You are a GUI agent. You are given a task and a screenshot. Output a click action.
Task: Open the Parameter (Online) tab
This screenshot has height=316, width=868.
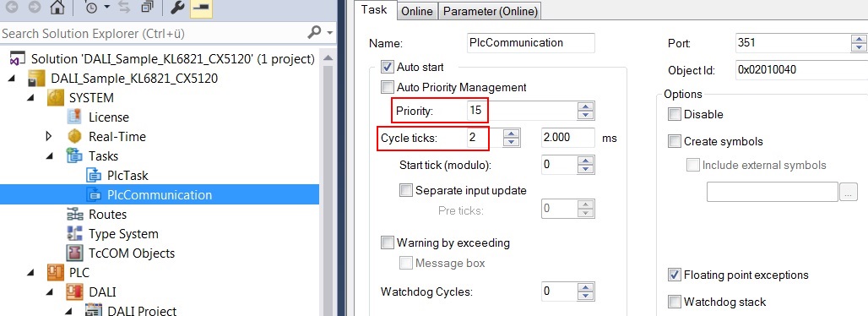pos(490,11)
